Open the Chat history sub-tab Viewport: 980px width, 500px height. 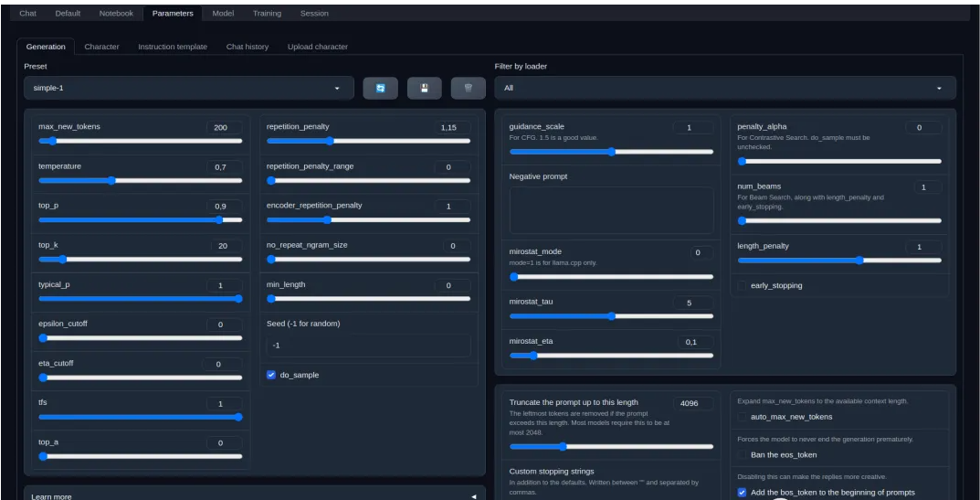248,47
